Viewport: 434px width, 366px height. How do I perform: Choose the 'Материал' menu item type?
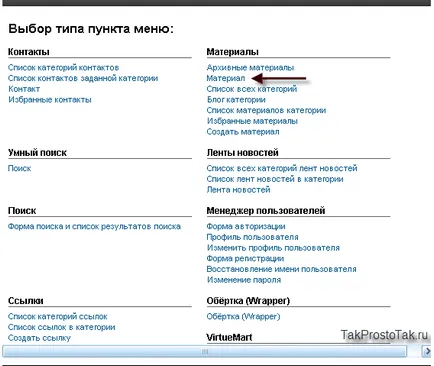pyautogui.click(x=226, y=78)
